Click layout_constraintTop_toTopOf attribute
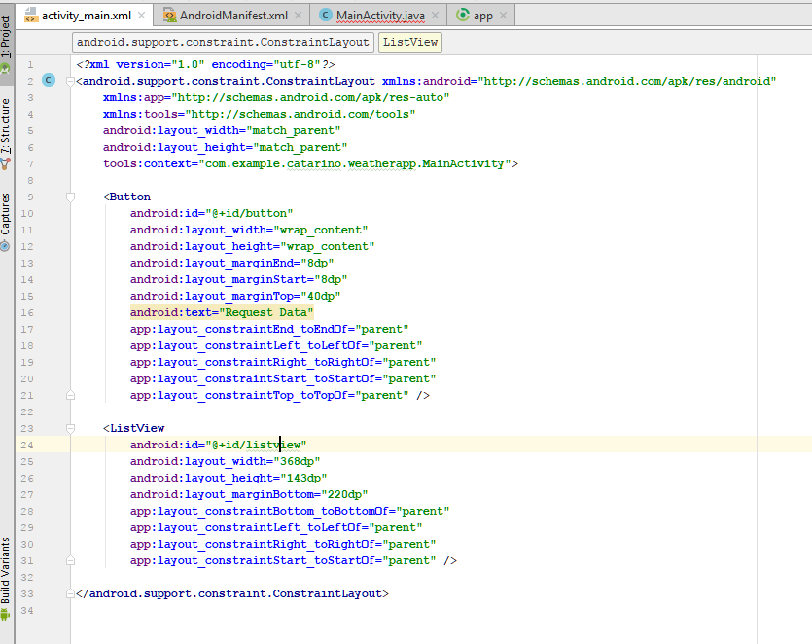Viewport: 812px width, 644px height. click(269, 395)
